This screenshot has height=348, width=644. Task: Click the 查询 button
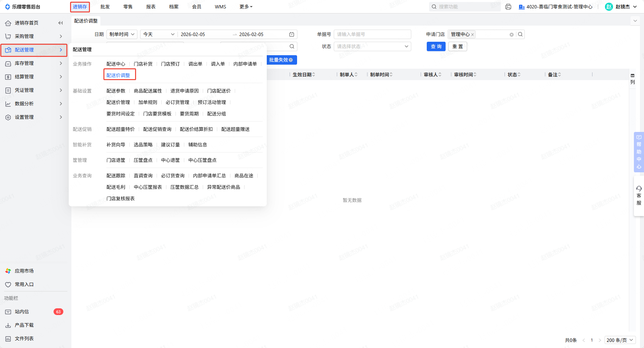pos(436,46)
